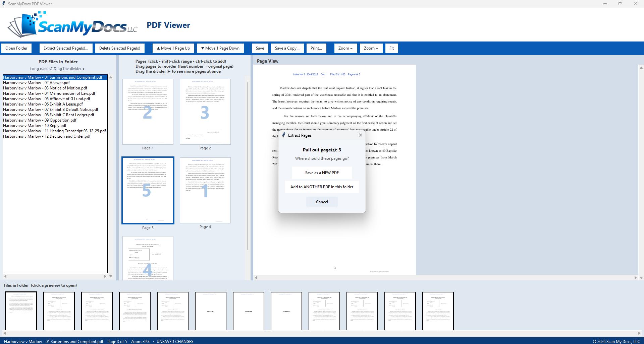This screenshot has width=644, height=344.
Task: Select Add to ANOTHER PDF in this folder
Action: coord(322,187)
